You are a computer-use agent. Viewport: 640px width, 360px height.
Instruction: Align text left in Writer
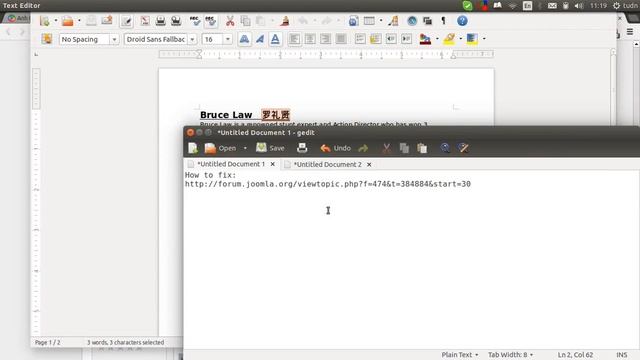tap(294, 39)
